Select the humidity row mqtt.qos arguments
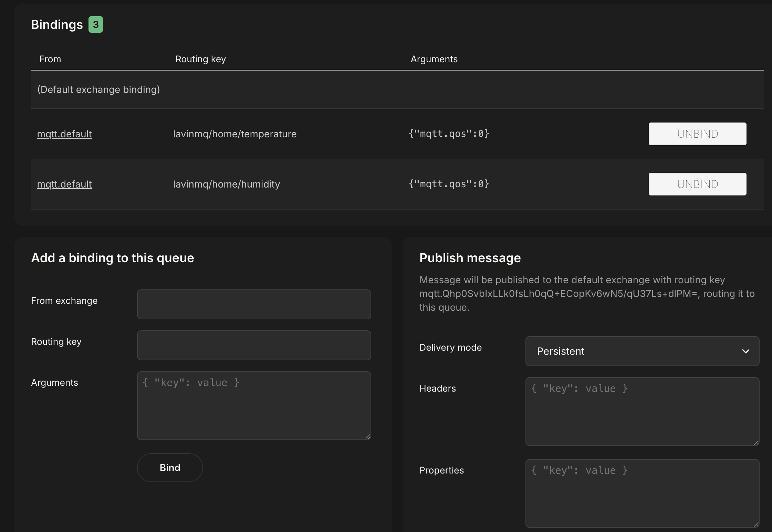The width and height of the screenshot is (772, 532). coord(449,184)
